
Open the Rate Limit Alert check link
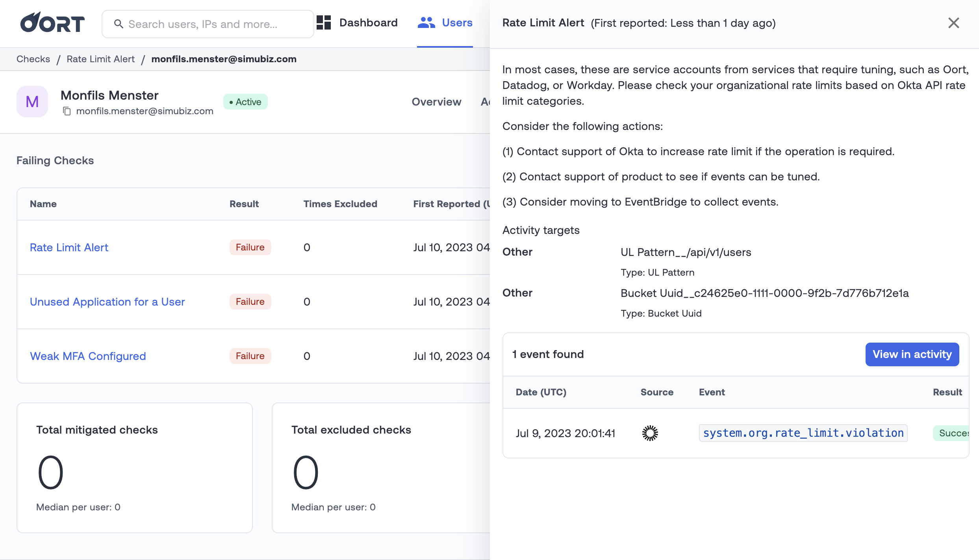69,247
